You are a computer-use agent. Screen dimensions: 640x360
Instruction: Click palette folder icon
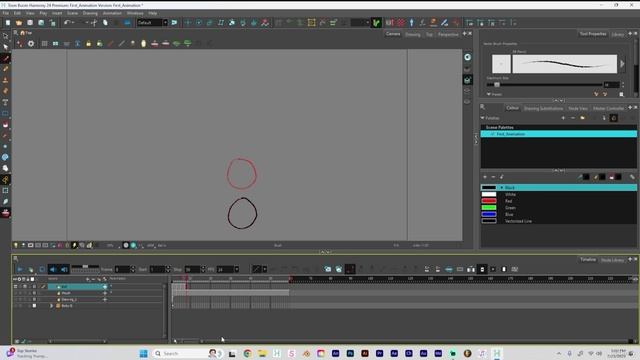[x=582, y=118]
